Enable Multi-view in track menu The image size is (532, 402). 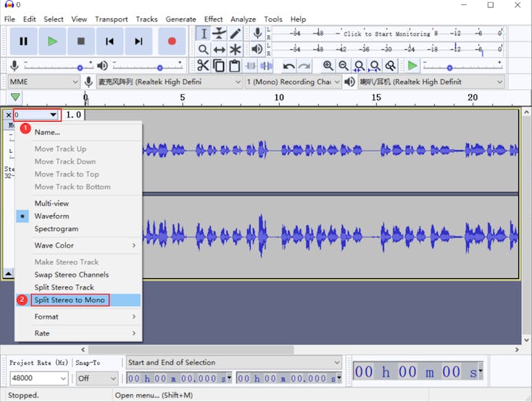tap(51, 204)
